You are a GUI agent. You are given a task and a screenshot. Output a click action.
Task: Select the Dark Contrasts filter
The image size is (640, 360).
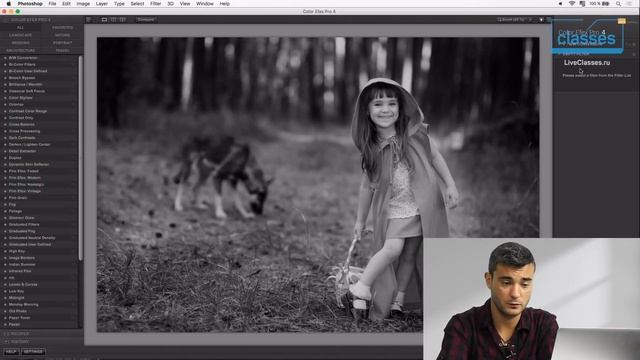[x=22, y=138]
